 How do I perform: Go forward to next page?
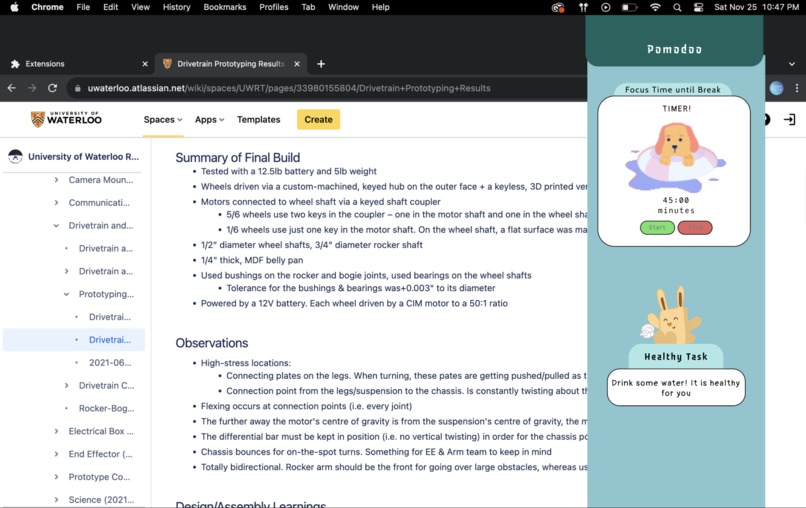point(32,88)
